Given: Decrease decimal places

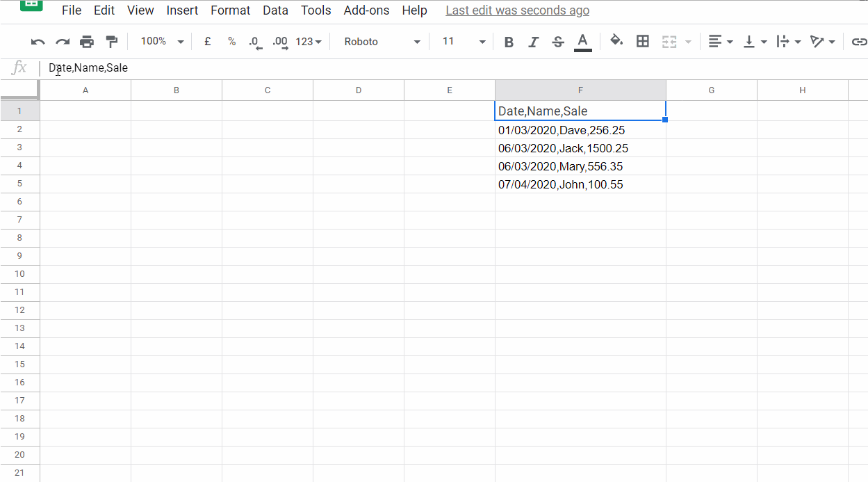Looking at the screenshot, I should pyautogui.click(x=255, y=41).
